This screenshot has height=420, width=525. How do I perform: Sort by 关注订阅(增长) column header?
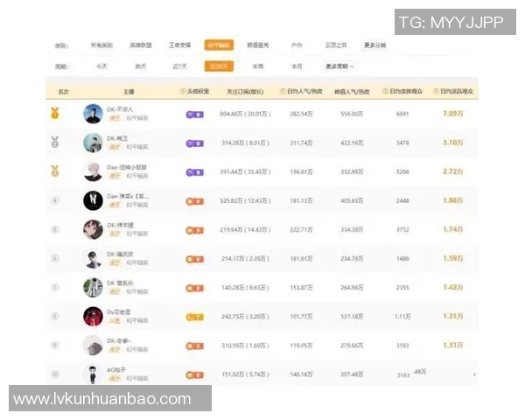click(x=245, y=91)
